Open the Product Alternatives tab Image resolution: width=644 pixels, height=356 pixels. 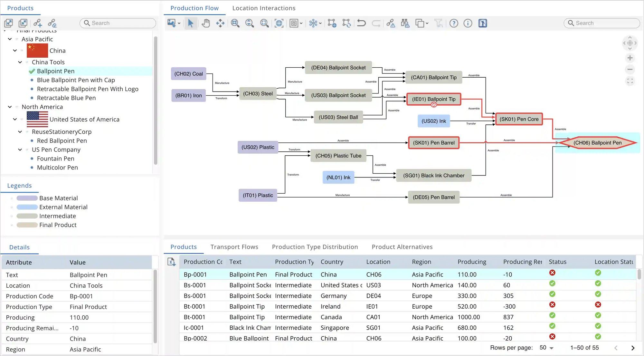coord(402,247)
